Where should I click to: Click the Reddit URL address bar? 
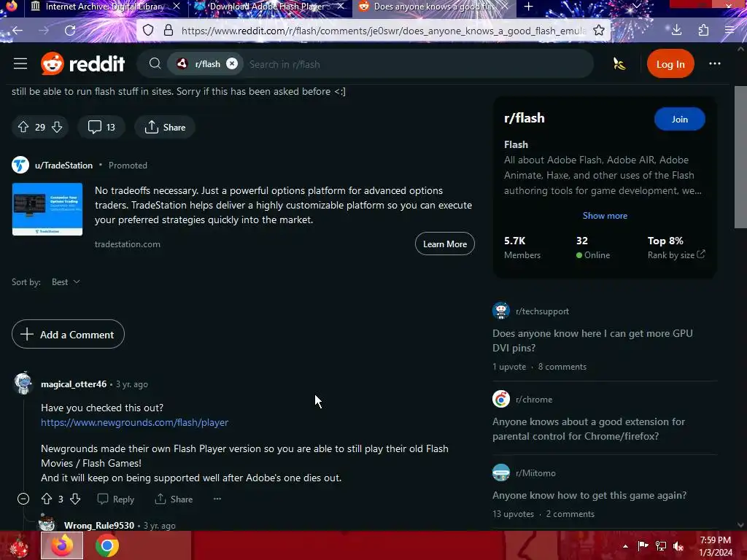[382, 31]
